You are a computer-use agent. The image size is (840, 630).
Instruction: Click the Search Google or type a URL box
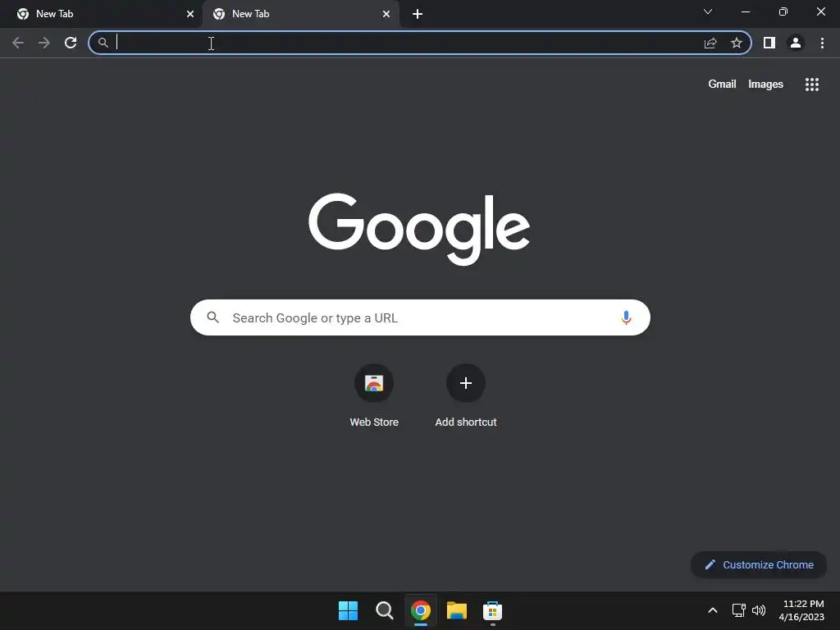tap(420, 317)
